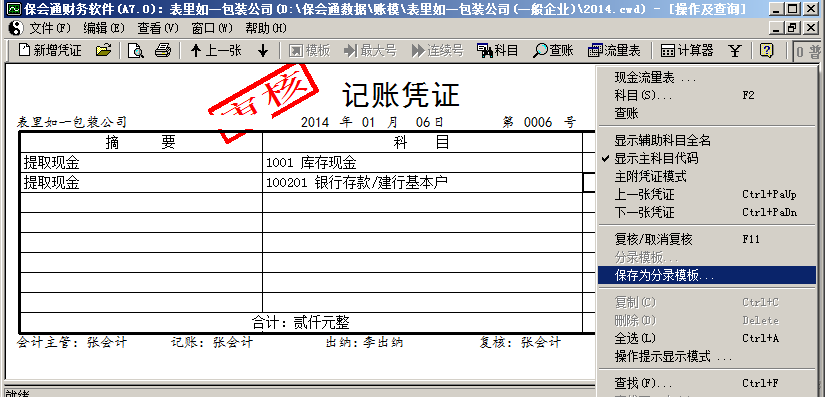Open the 窗口(W) menu

click(212, 28)
